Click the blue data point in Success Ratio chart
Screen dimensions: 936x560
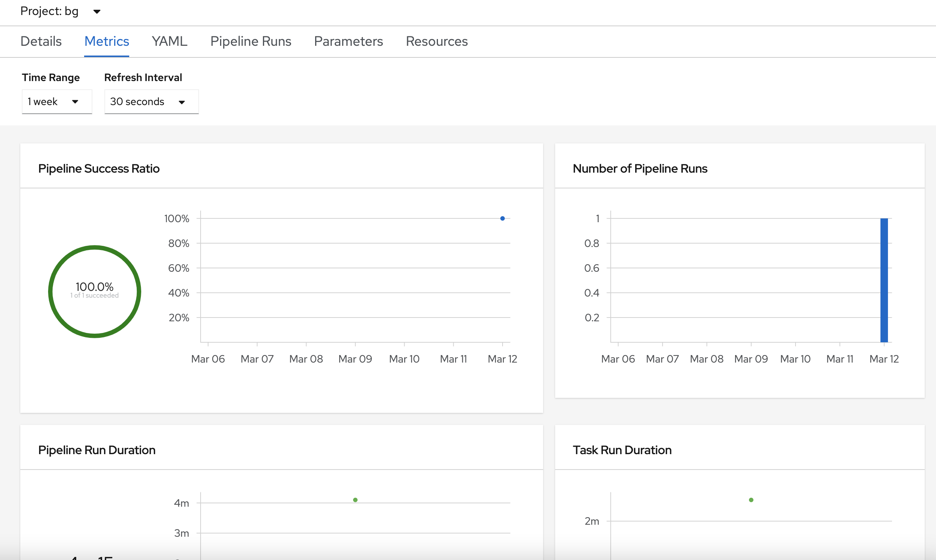pyautogui.click(x=502, y=218)
